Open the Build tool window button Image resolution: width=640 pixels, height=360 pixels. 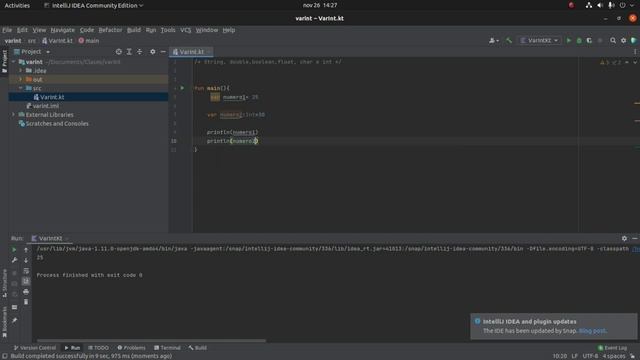[198, 348]
